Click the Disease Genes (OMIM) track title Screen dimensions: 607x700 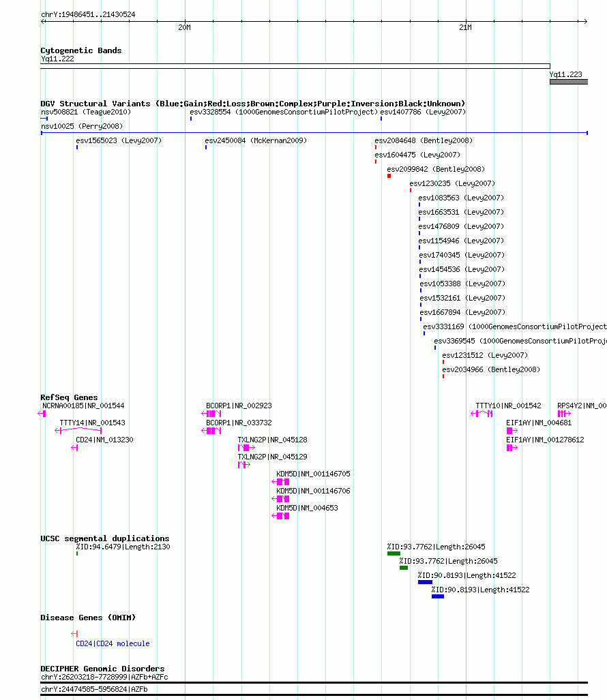click(88, 618)
